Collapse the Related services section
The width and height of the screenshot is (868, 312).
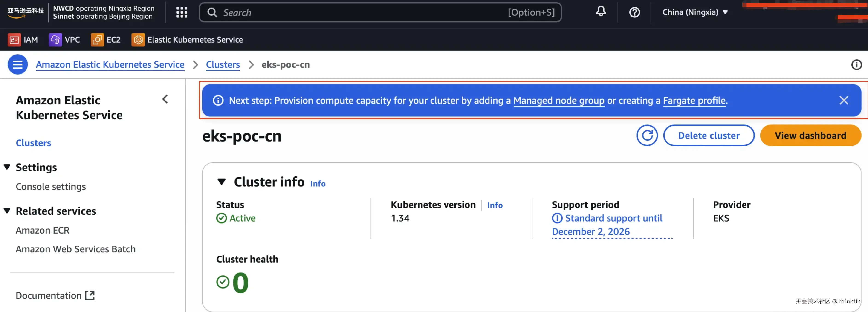[x=7, y=211]
